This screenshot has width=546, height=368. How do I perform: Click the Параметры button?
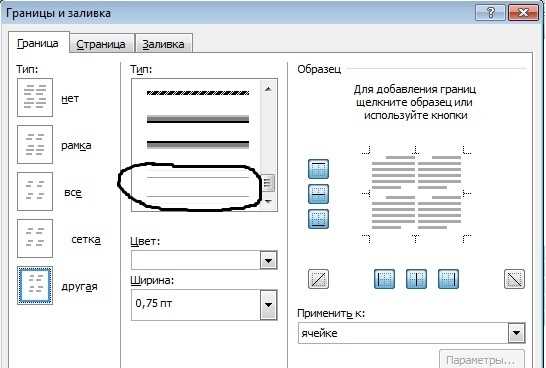point(481,359)
